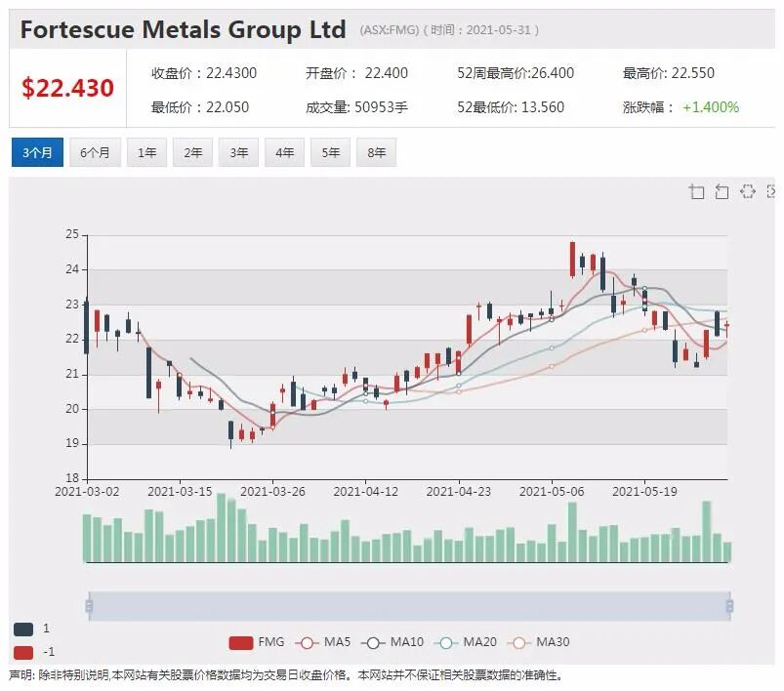
Task: Click the first tall dark candlestick at 2021-03-02
Action: 87,328
